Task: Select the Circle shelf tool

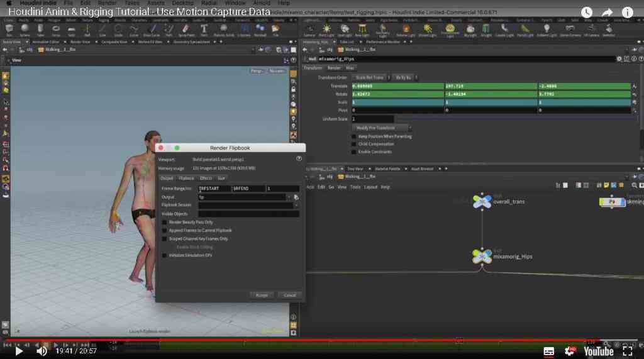Action: pos(118,29)
